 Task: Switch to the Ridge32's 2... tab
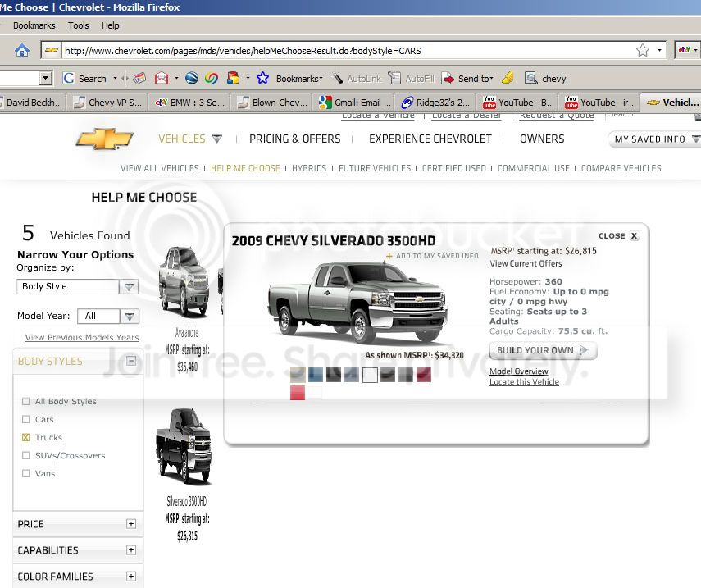[x=435, y=103]
